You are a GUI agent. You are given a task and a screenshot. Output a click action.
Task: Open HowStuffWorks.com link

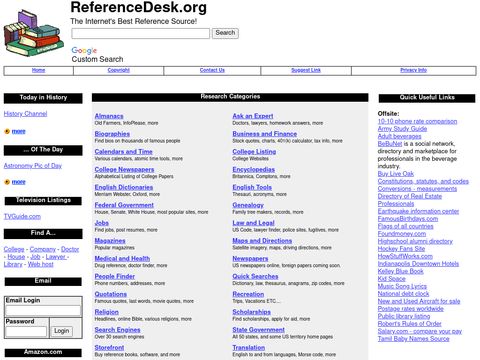[405, 256]
